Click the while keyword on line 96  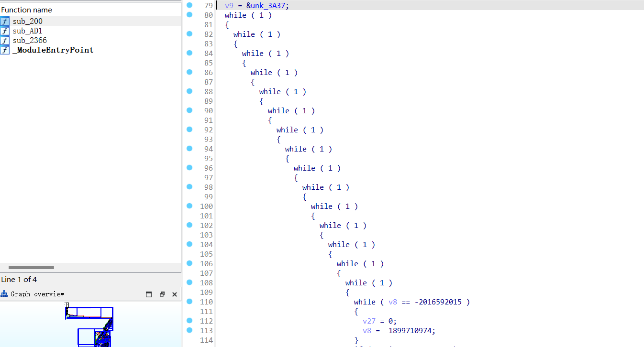pos(304,168)
